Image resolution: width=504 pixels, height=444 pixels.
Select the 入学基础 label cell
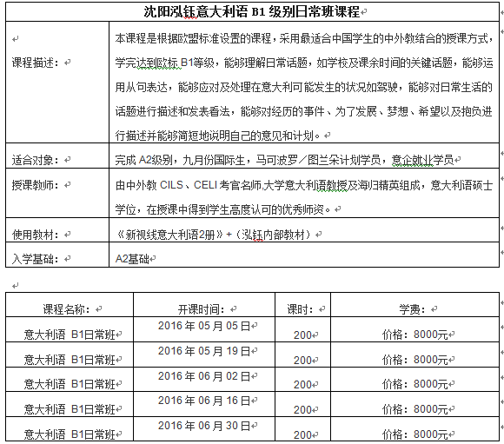point(57,255)
